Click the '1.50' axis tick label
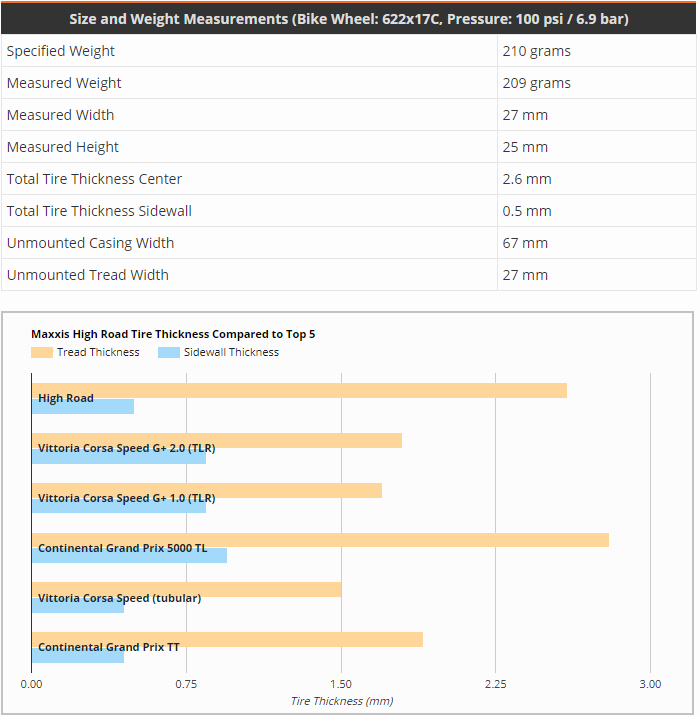 341,684
